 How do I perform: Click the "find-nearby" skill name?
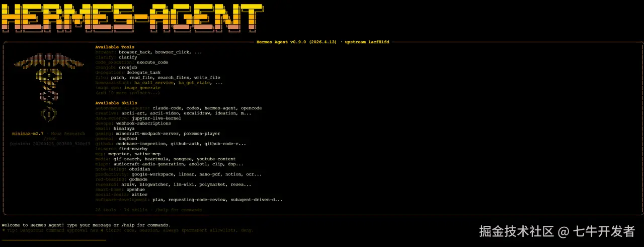pyautogui.click(x=133, y=149)
